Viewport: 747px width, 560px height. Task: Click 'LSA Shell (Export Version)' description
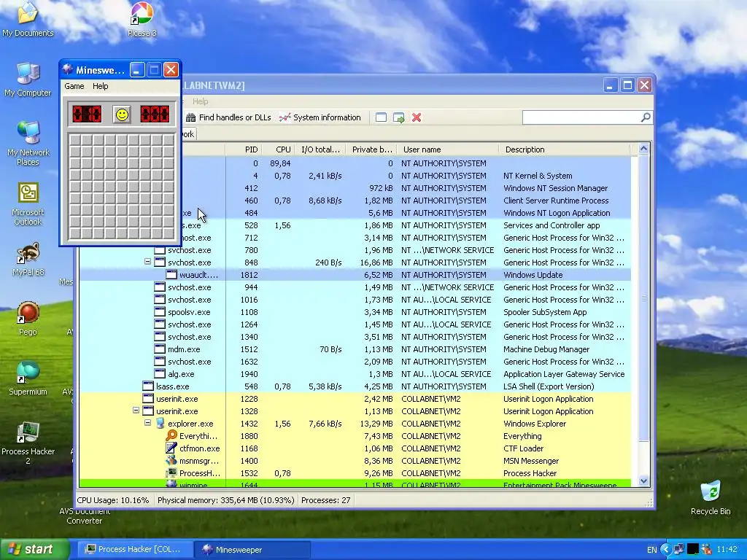click(x=549, y=386)
